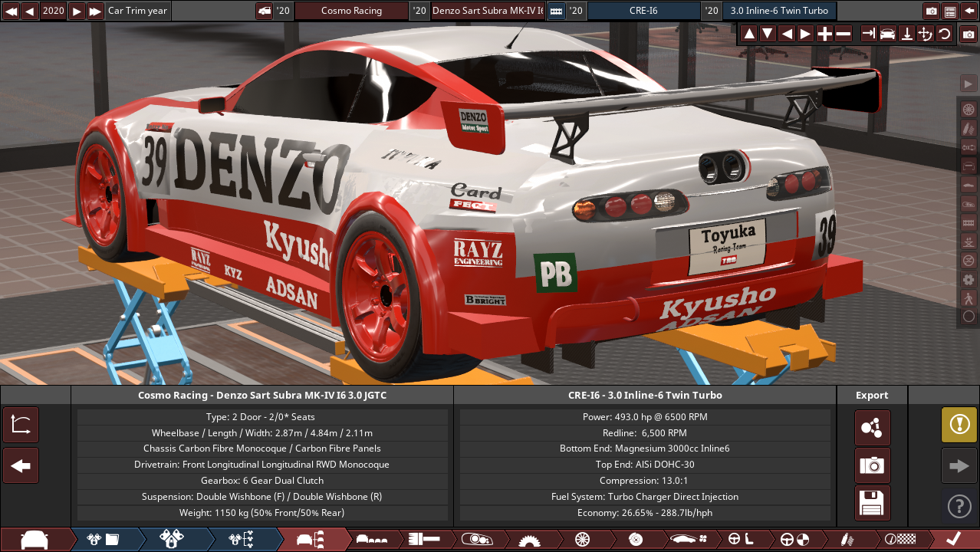Click the greyed next arrow button

pyautogui.click(x=959, y=465)
